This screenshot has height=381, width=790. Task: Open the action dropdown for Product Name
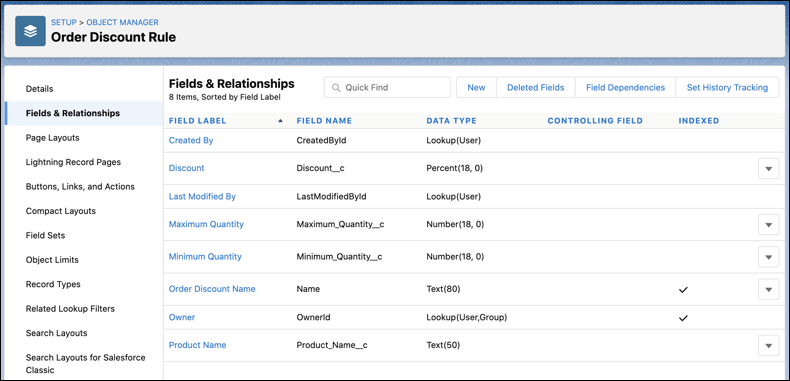(x=768, y=345)
